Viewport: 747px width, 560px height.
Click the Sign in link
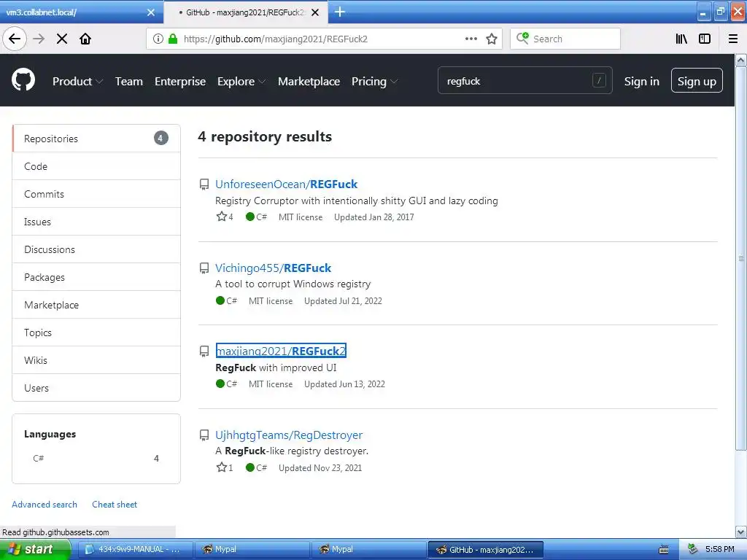click(642, 82)
